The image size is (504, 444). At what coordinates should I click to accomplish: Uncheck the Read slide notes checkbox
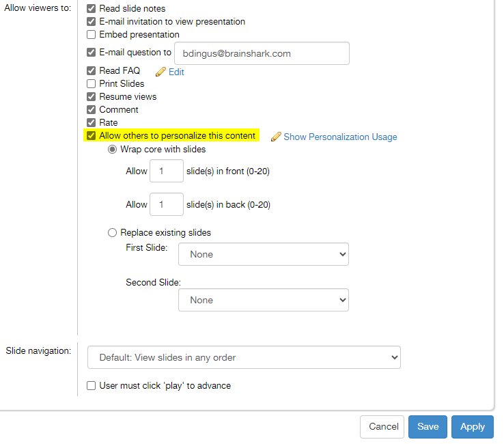click(92, 9)
